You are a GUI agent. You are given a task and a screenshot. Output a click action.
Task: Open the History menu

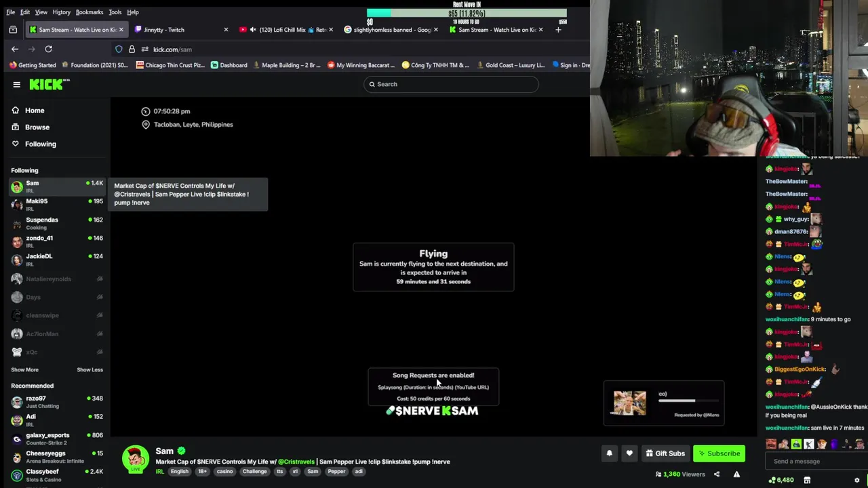(x=61, y=12)
